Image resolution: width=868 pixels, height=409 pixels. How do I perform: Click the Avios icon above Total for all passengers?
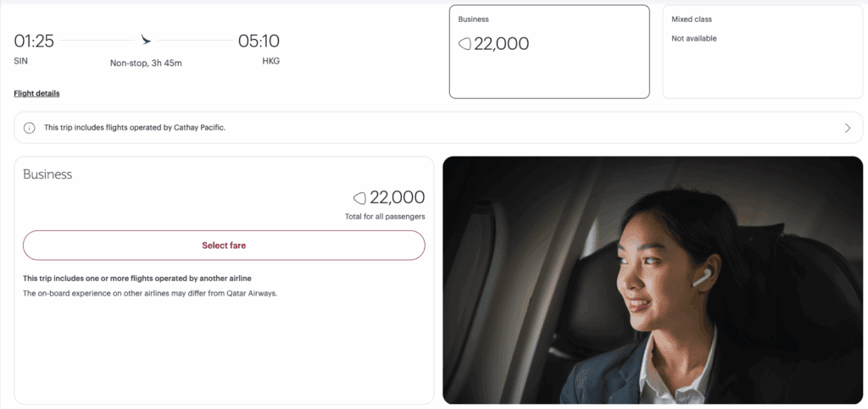pyautogui.click(x=360, y=198)
